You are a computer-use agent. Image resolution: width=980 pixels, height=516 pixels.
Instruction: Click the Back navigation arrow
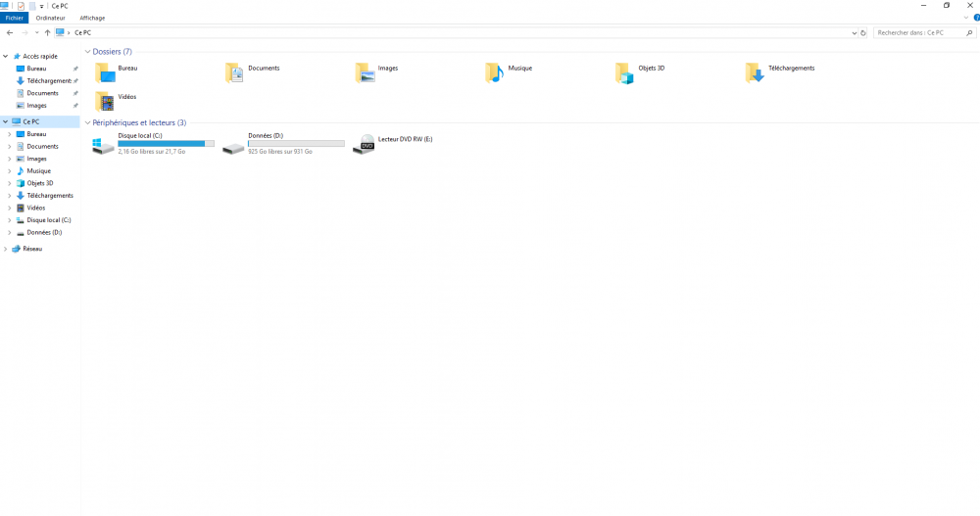(x=10, y=32)
